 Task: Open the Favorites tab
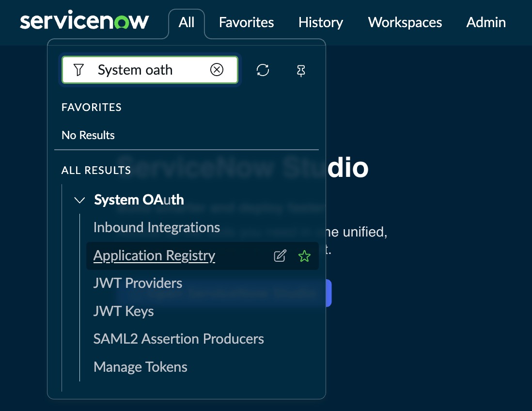click(246, 22)
